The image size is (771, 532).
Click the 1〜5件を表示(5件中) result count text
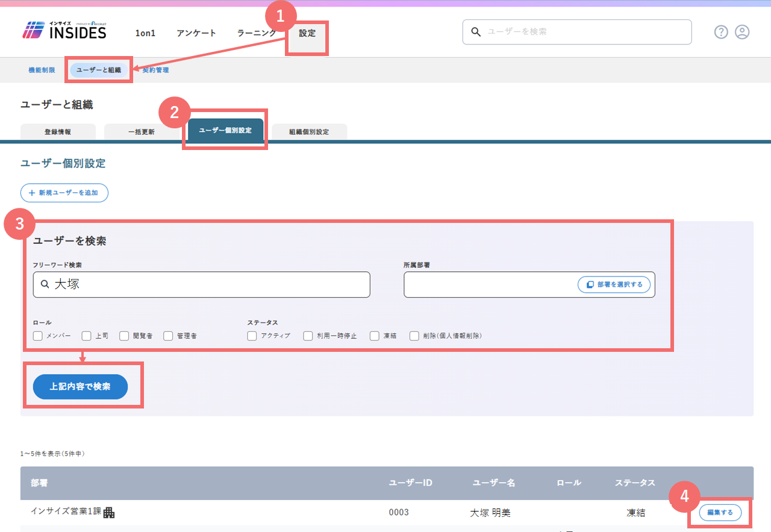click(52, 453)
